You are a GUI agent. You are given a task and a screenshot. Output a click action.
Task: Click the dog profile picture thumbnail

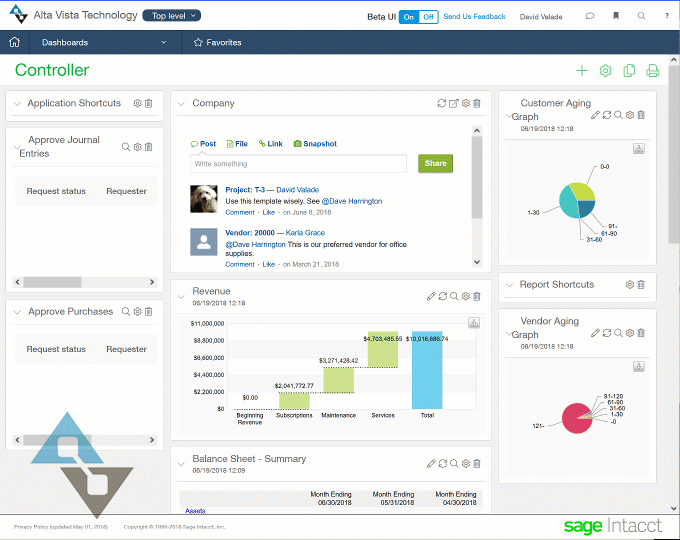204,199
